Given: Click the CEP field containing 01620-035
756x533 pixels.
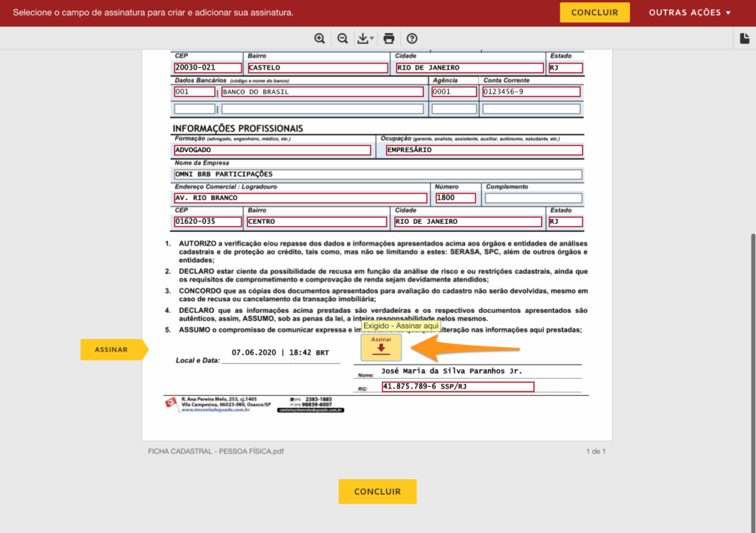Looking at the screenshot, I should pos(207,221).
